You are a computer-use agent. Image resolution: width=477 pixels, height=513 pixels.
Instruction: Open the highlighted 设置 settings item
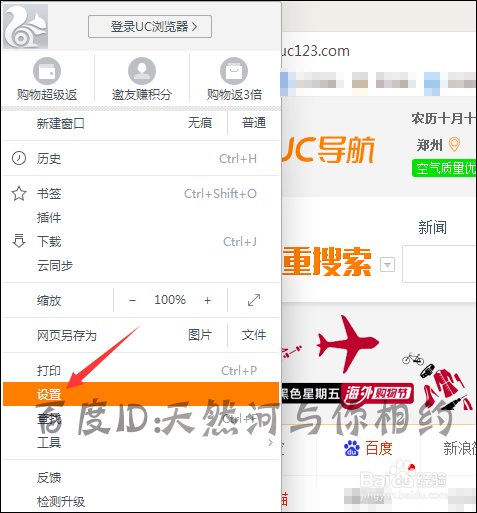(141, 394)
